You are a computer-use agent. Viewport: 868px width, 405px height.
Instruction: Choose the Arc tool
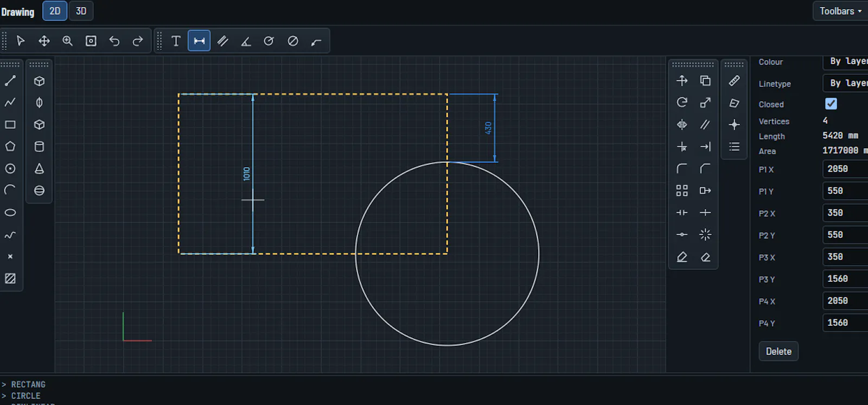point(10,191)
